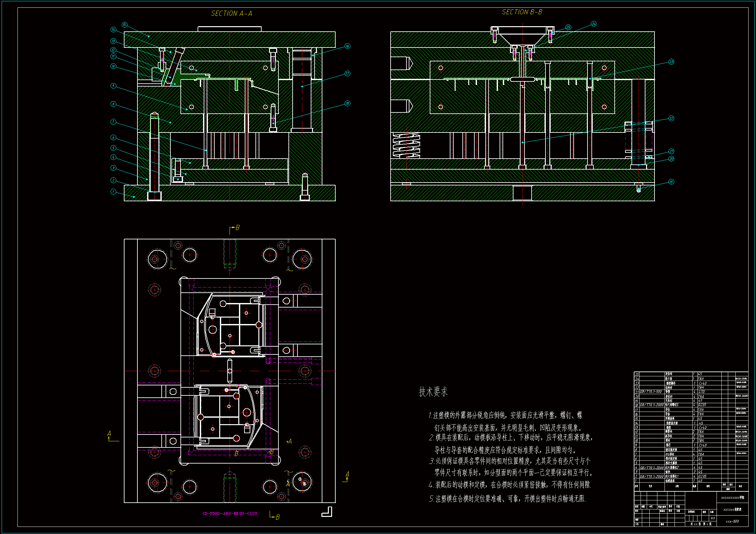Click the 技术要求 heading text
Viewport: 756px width, 534px height.
433,392
